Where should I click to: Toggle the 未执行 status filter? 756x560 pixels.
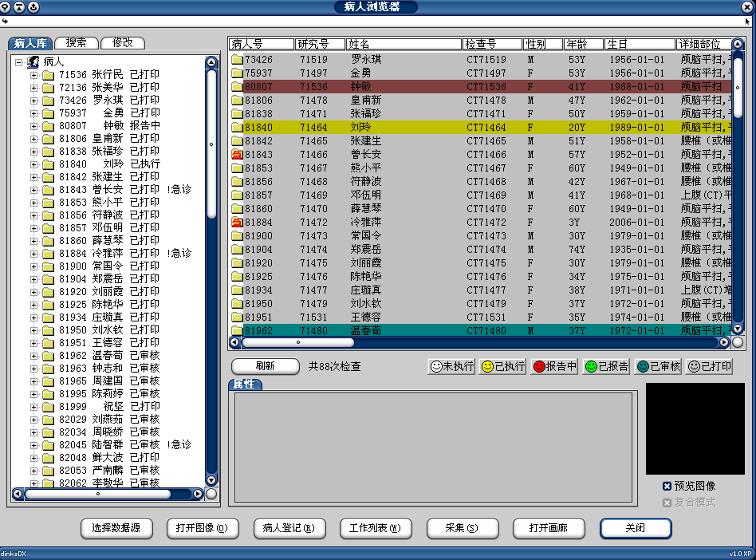pos(452,367)
